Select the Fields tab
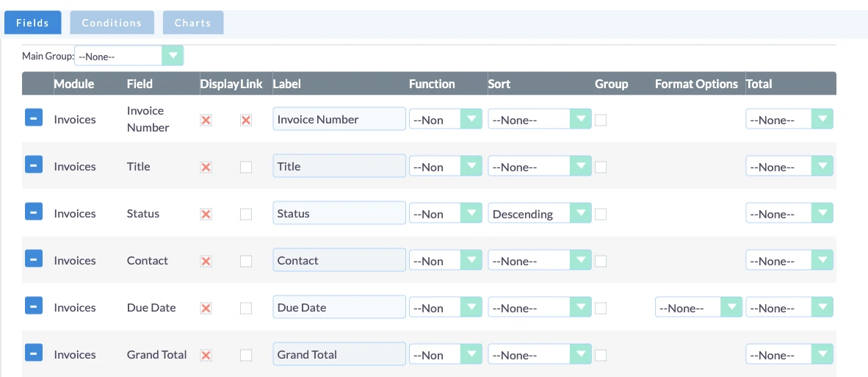 coord(32,23)
